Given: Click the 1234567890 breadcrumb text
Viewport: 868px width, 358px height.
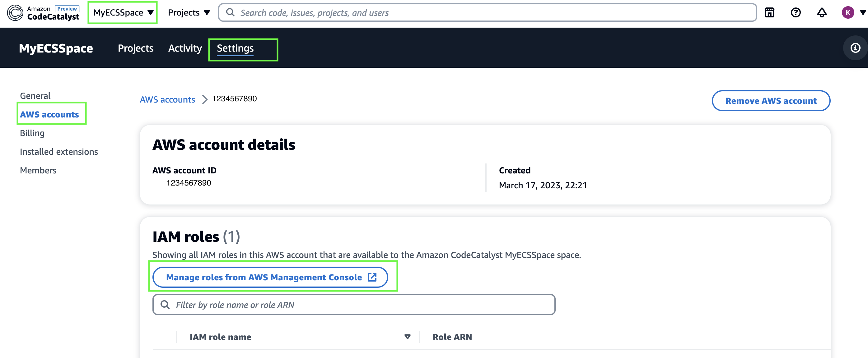Looking at the screenshot, I should tap(235, 99).
